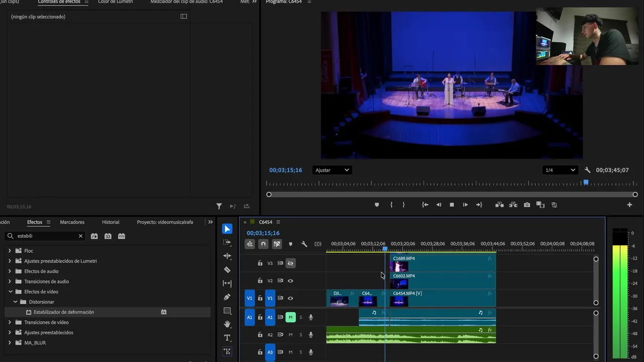Viewport: 644px width, 362px height.
Task: Click the Lift button in program monitor
Action: tap(499, 205)
